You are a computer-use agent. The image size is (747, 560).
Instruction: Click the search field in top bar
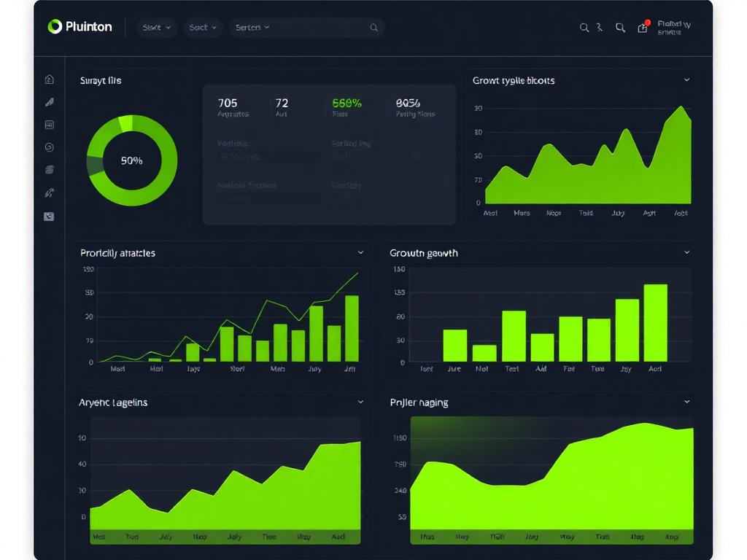306,28
